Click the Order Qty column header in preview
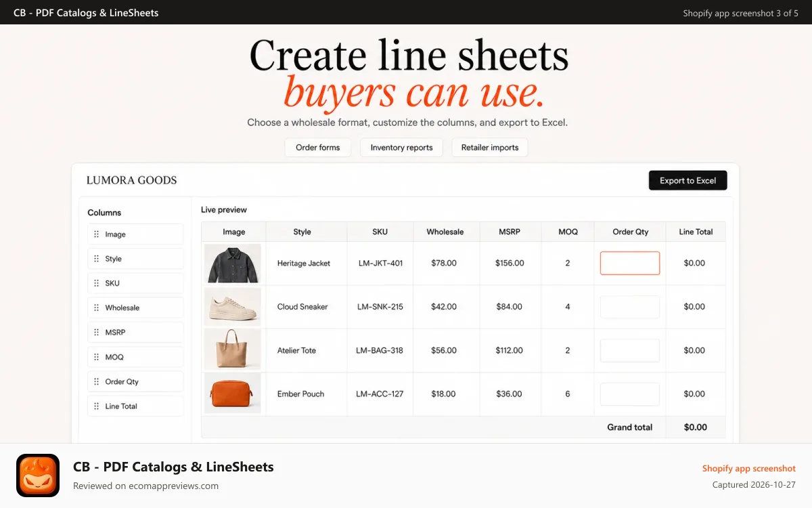812x508 pixels. 631,232
